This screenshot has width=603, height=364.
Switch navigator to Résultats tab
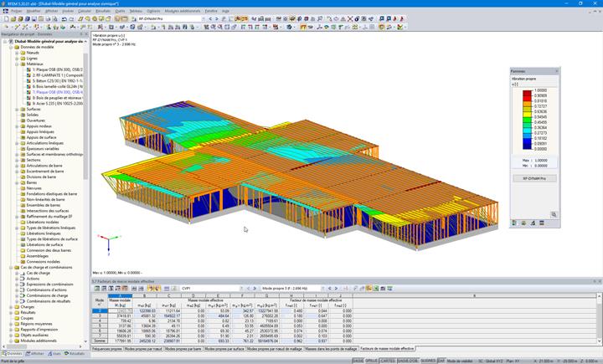tap(75, 354)
